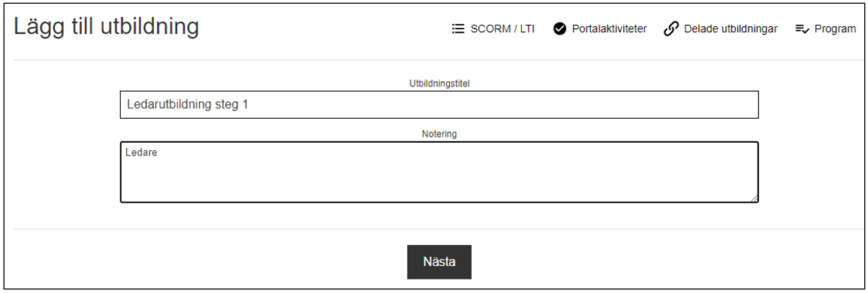Click the Nästa button
Viewport: 868px width, 293px height.
(439, 262)
